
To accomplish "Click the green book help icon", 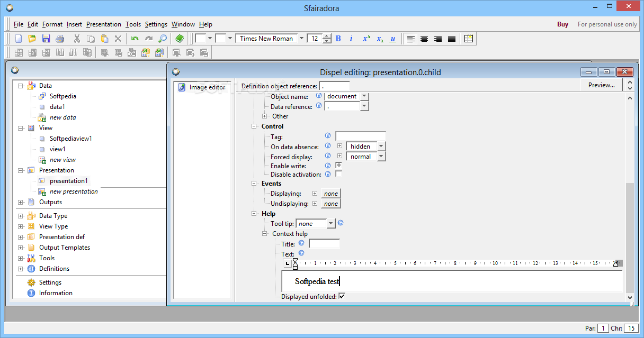I will tap(180, 39).
